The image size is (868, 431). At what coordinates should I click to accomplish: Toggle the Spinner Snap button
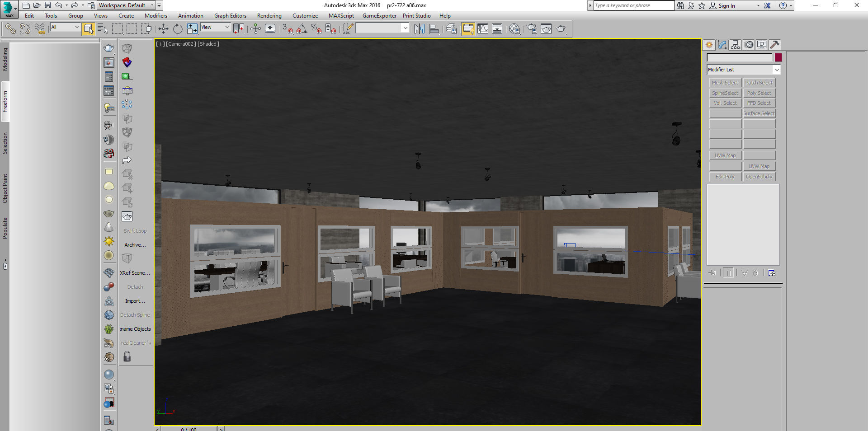[x=331, y=29]
